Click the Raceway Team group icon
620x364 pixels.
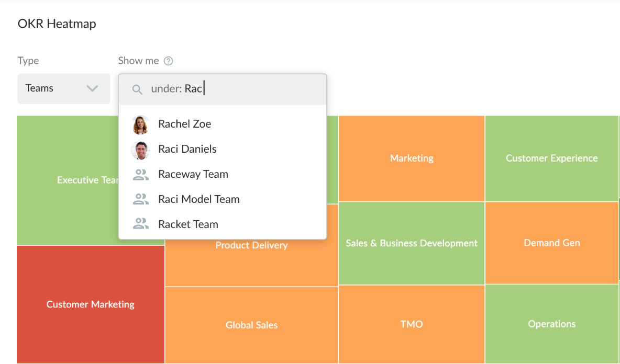[x=141, y=175]
